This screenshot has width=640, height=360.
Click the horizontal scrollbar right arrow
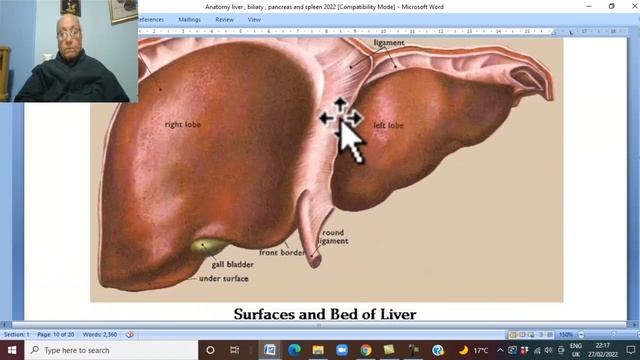tap(633, 325)
